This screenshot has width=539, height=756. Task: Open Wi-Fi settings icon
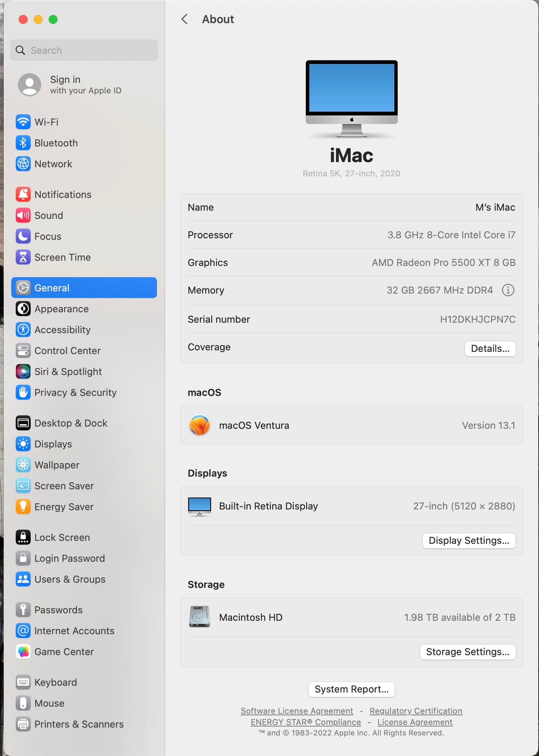click(x=23, y=122)
